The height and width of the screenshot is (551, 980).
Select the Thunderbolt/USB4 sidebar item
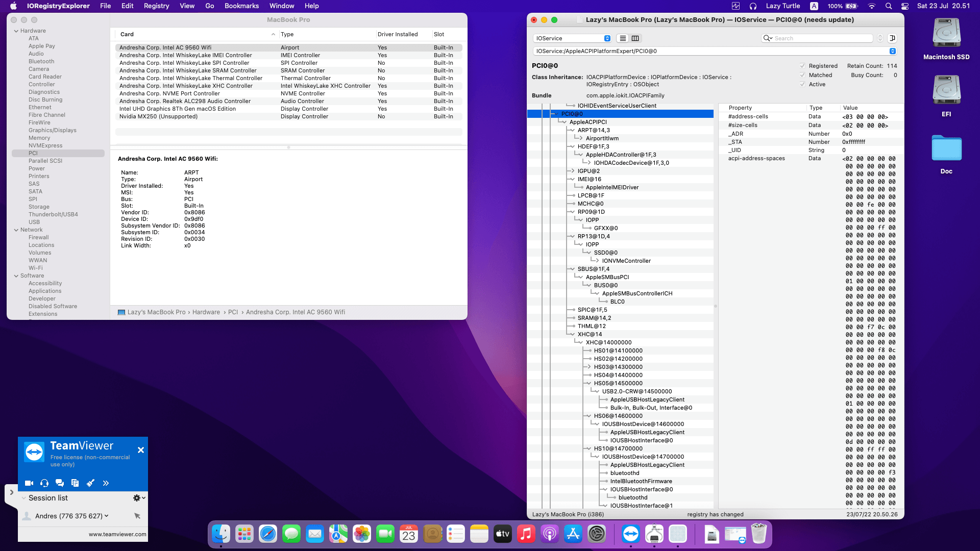click(x=53, y=215)
